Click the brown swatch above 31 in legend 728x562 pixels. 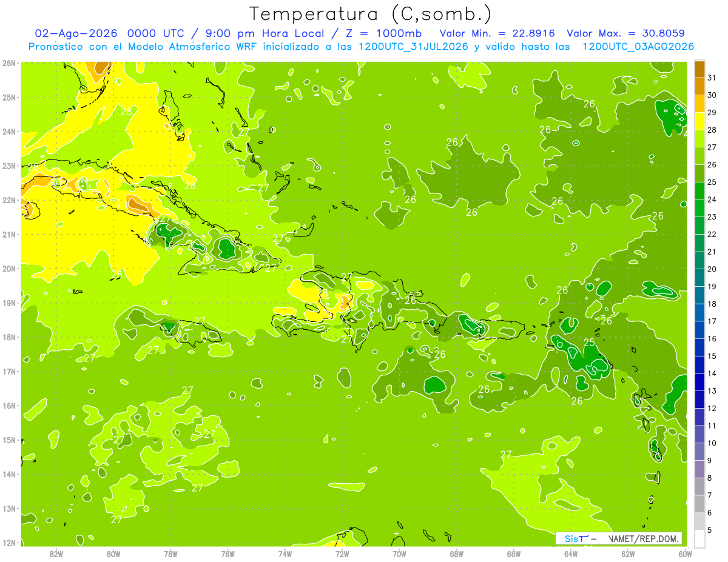(x=699, y=69)
